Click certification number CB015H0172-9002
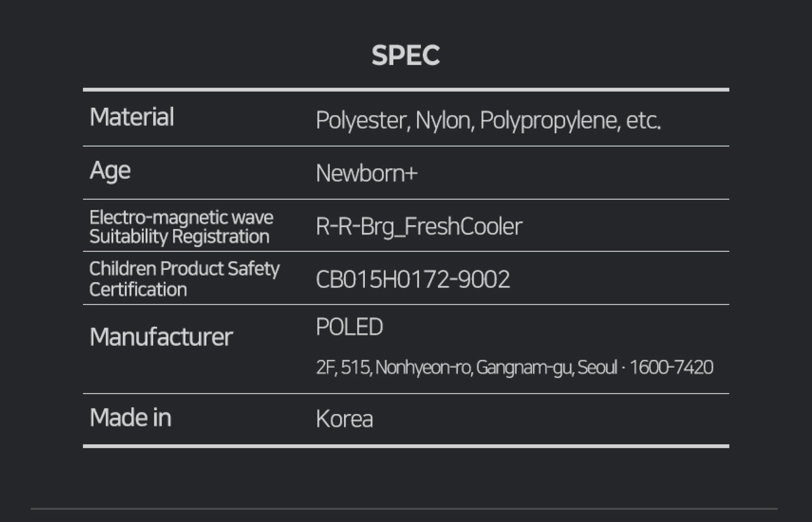The image size is (812, 522). pyautogui.click(x=413, y=279)
